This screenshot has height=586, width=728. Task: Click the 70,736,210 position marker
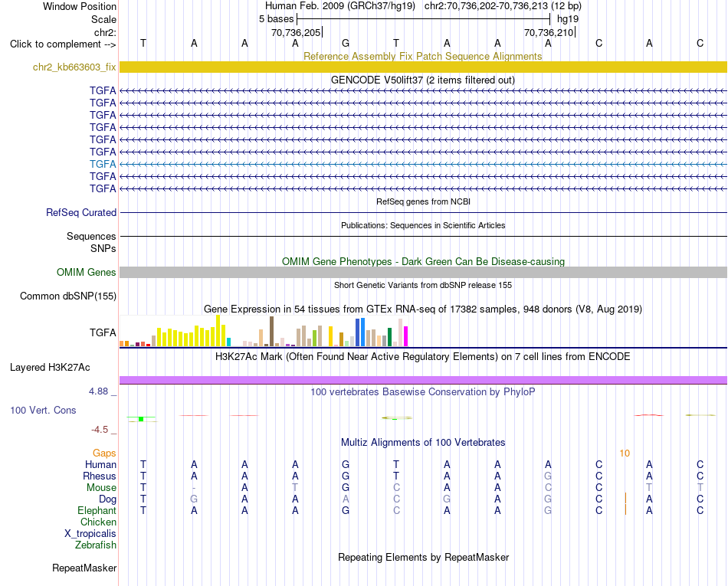click(549, 32)
